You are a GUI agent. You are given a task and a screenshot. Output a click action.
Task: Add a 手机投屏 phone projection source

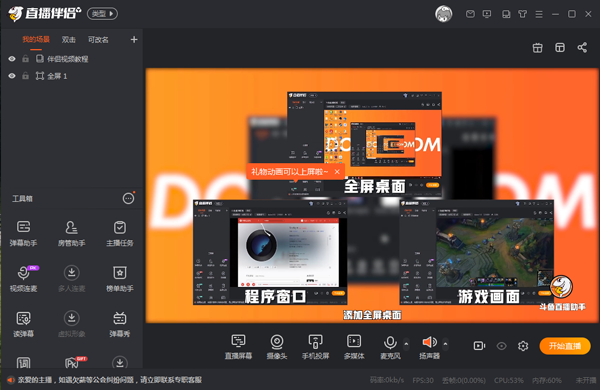[315, 347]
